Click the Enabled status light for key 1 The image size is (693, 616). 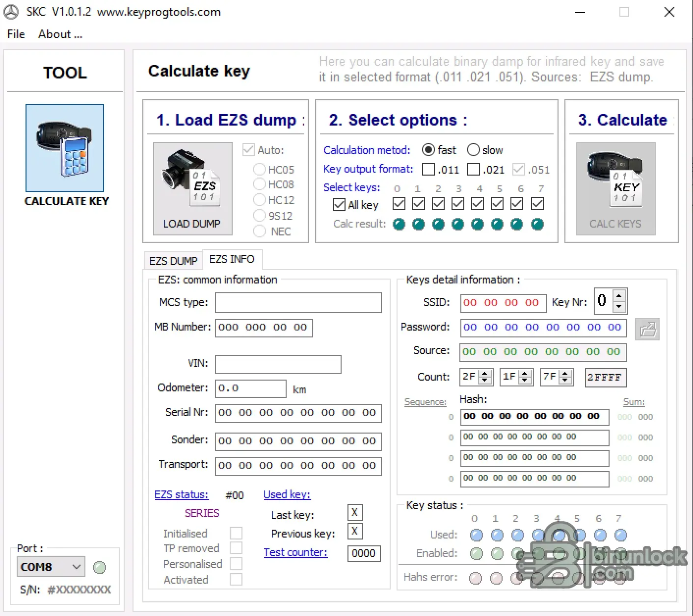click(x=497, y=554)
